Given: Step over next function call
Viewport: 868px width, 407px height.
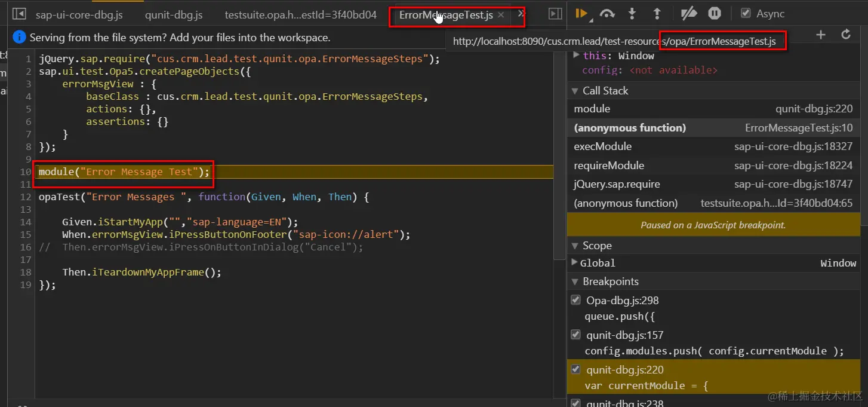Looking at the screenshot, I should coord(607,14).
